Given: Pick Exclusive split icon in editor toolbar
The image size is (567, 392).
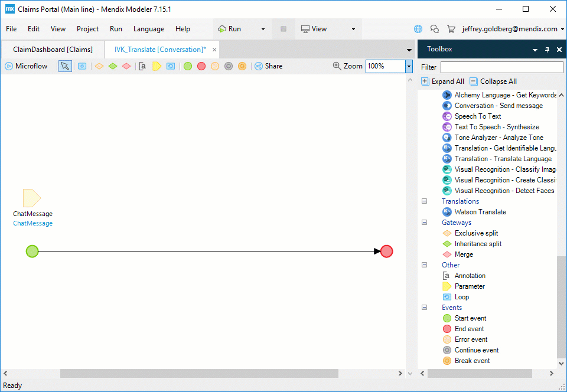Looking at the screenshot, I should click(99, 66).
